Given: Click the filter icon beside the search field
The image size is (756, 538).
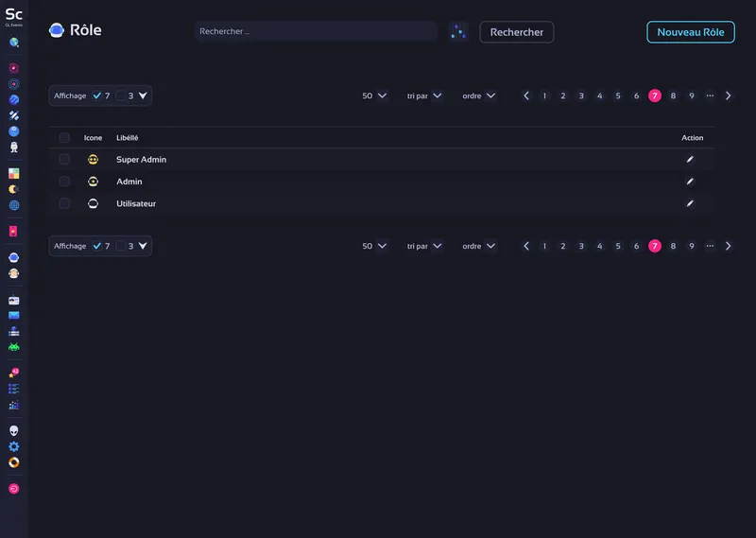Looking at the screenshot, I should [x=458, y=32].
